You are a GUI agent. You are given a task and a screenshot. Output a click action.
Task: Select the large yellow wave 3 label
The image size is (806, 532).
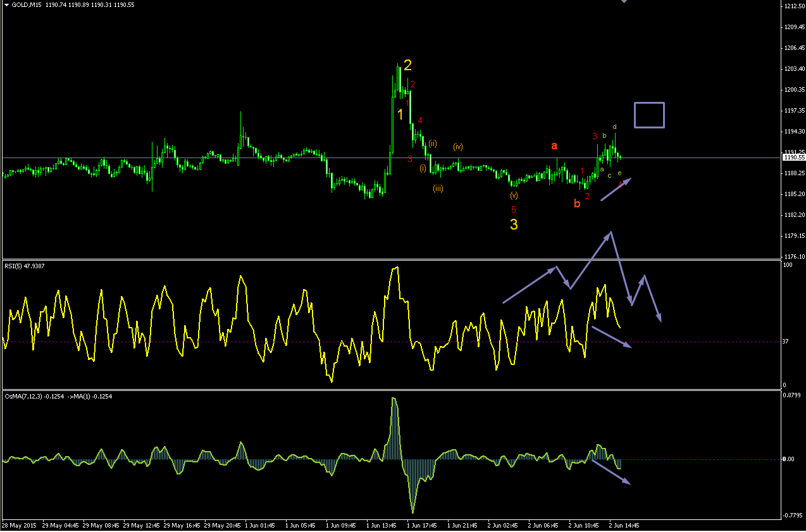(514, 225)
